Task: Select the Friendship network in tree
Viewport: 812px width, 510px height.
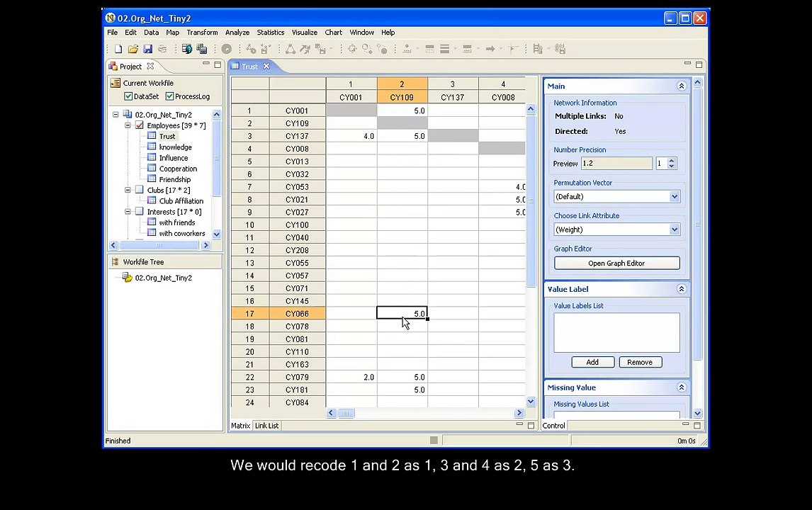Action: (175, 179)
